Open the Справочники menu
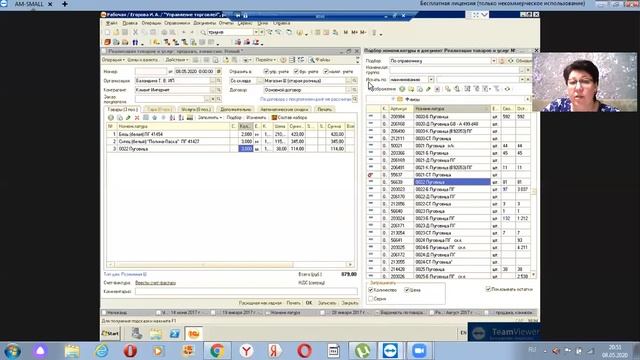The image size is (640, 360). pyautogui.click(x=177, y=23)
